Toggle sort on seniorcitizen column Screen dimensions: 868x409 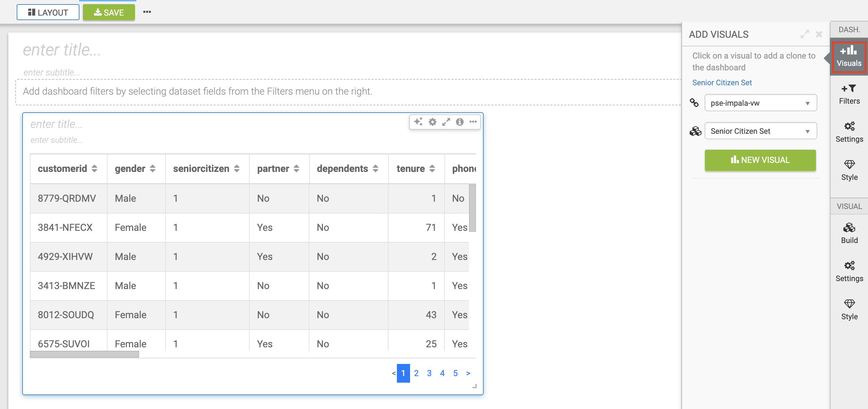pyautogui.click(x=237, y=169)
